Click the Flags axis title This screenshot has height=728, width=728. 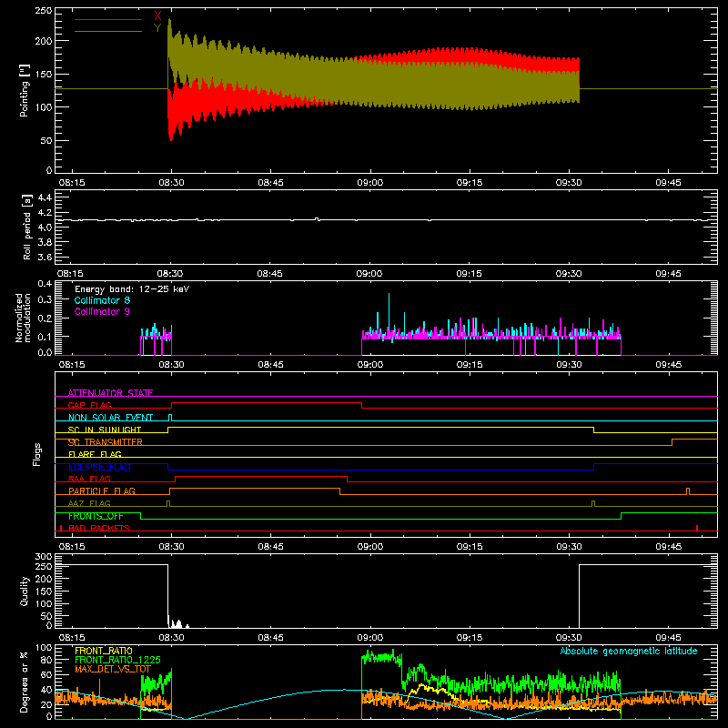(36, 454)
